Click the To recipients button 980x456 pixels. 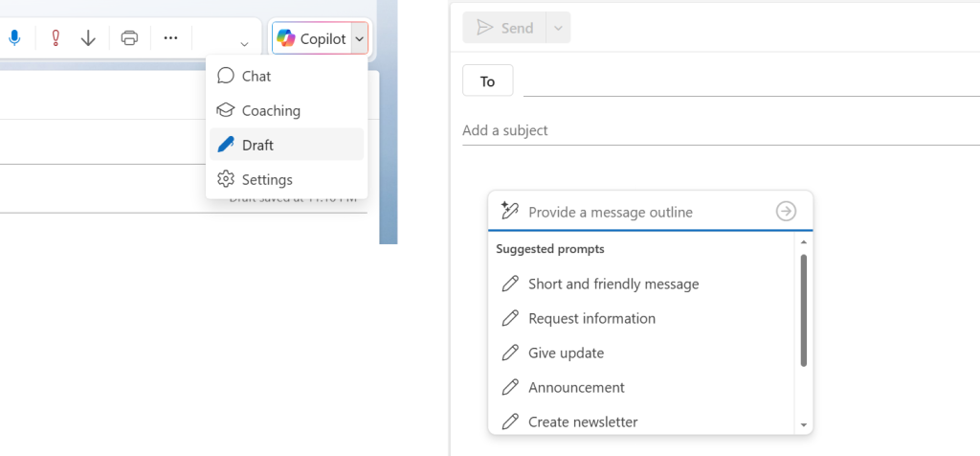(487, 81)
